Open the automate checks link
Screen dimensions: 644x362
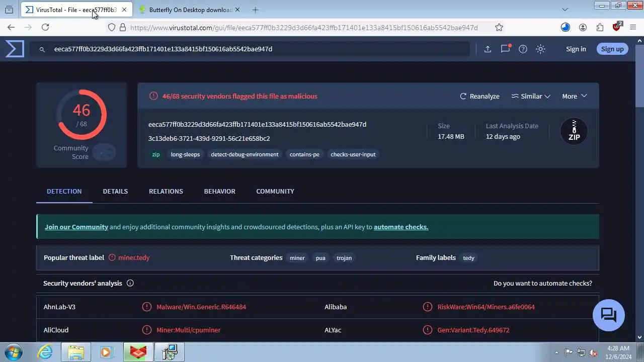pos(401,227)
